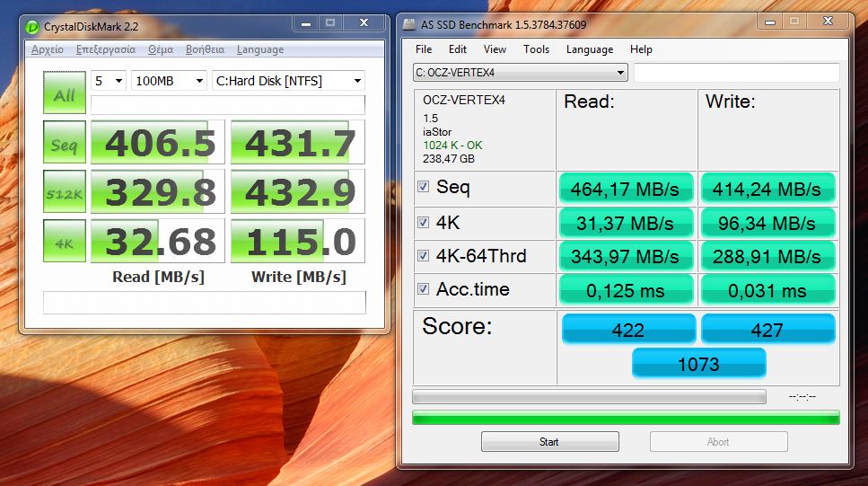Screen dimensions: 868x486
Task: Open AS SSD File menu
Action: [x=424, y=49]
